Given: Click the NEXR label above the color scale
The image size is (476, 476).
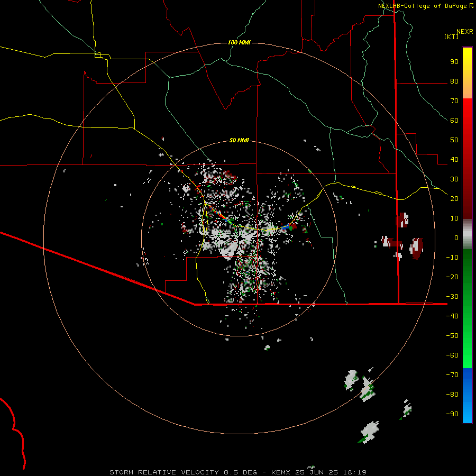Looking at the screenshot, I should (464, 32).
